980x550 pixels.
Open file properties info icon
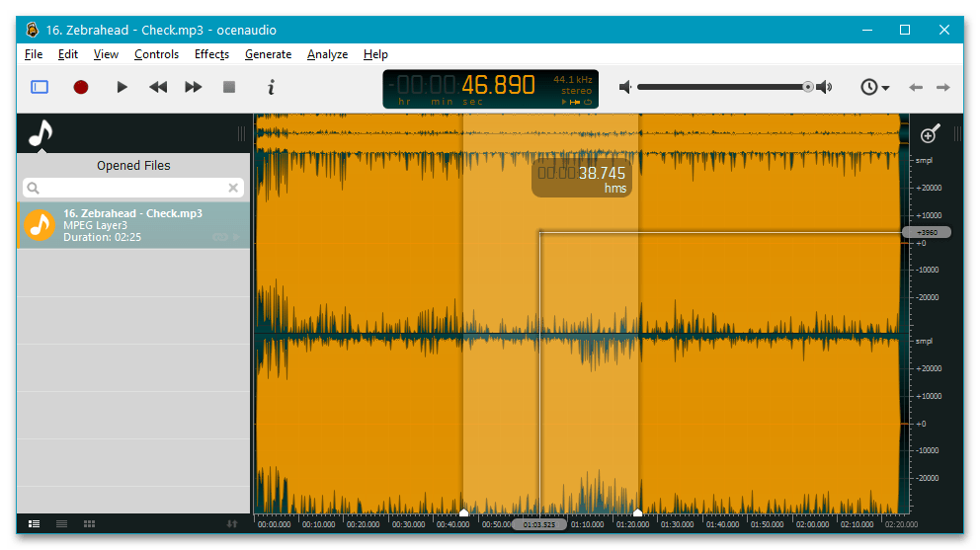[x=271, y=87]
